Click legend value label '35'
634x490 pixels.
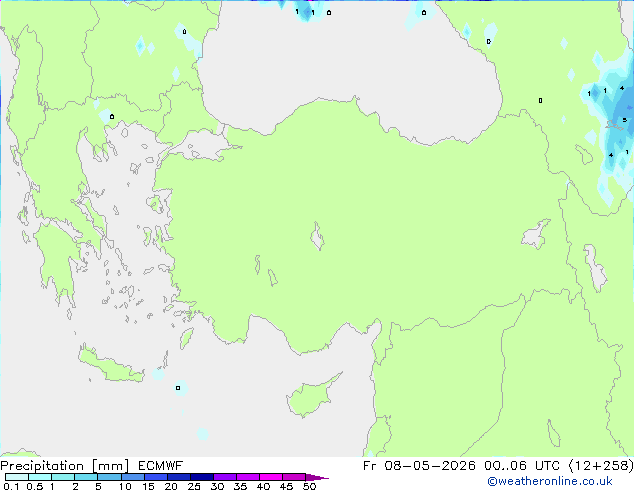[240, 486]
